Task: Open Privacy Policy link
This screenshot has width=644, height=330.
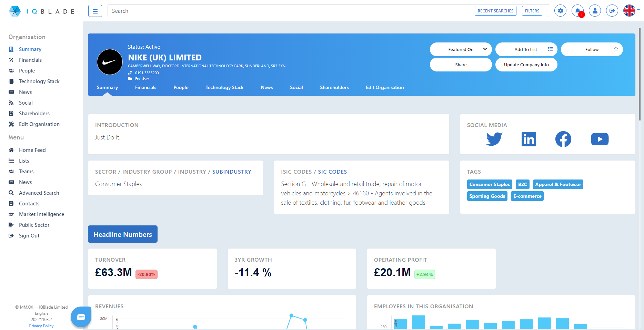Action: (x=41, y=326)
